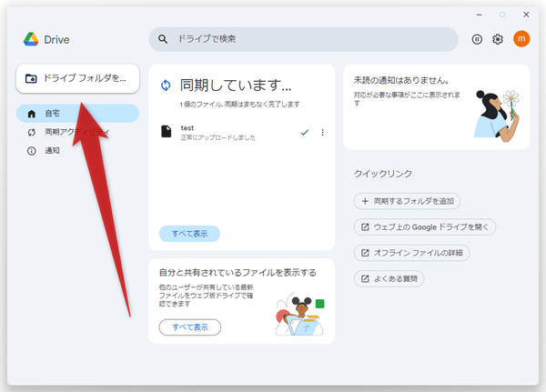
Task: Select 同期アクティビティ in the sidebar
Action: click(77, 132)
